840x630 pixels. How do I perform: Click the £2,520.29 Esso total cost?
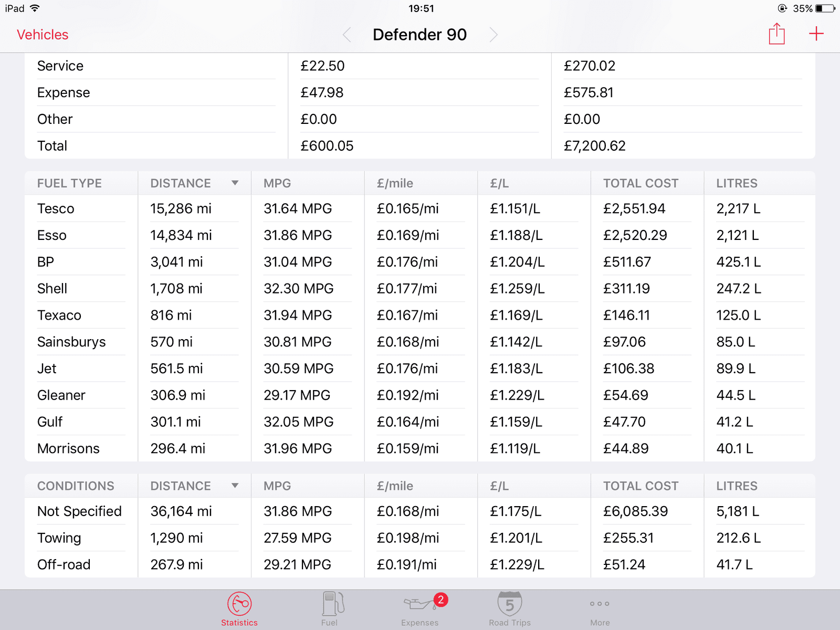click(635, 235)
